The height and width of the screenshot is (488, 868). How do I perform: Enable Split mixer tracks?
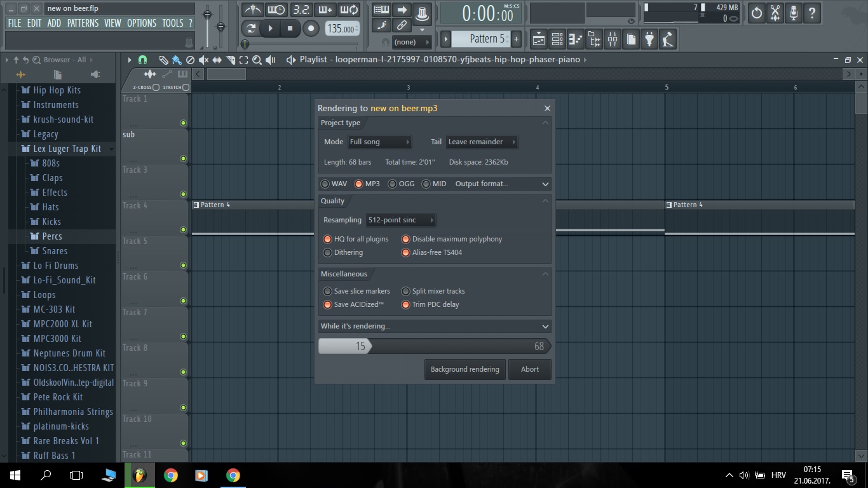pyautogui.click(x=433, y=291)
